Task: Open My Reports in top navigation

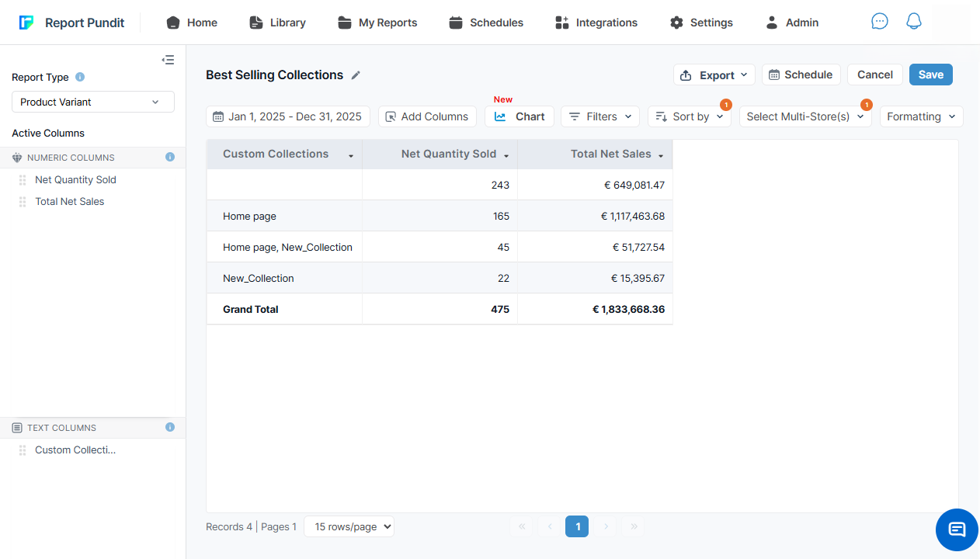Action: click(x=377, y=23)
